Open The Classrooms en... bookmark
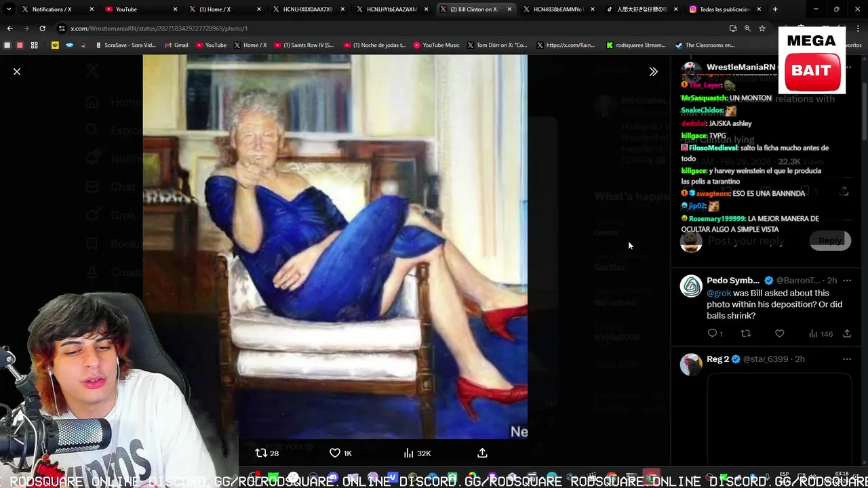This screenshot has width=868, height=488. coord(705,45)
